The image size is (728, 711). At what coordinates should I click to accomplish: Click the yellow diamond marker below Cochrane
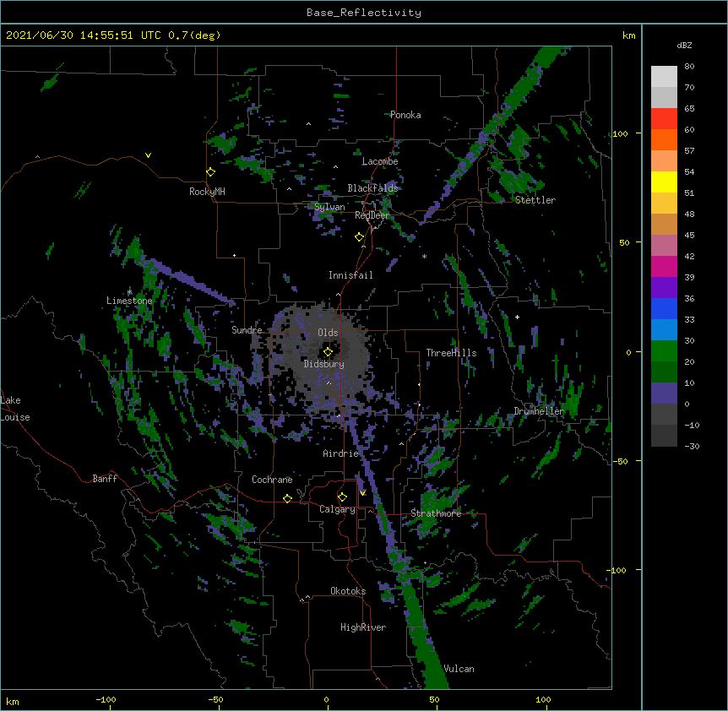coord(287,498)
